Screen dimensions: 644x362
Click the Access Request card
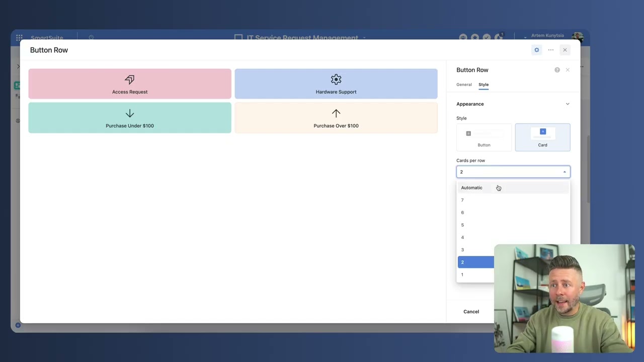point(130,84)
